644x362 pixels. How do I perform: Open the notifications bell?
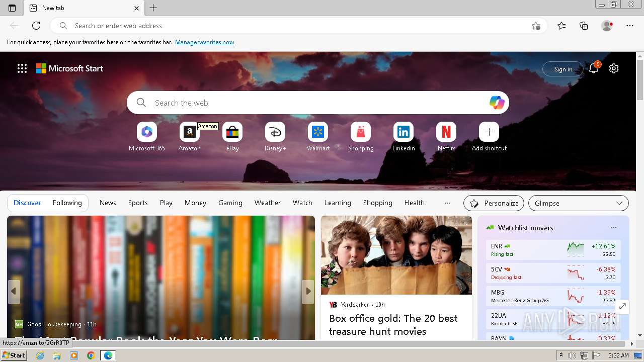click(x=594, y=68)
